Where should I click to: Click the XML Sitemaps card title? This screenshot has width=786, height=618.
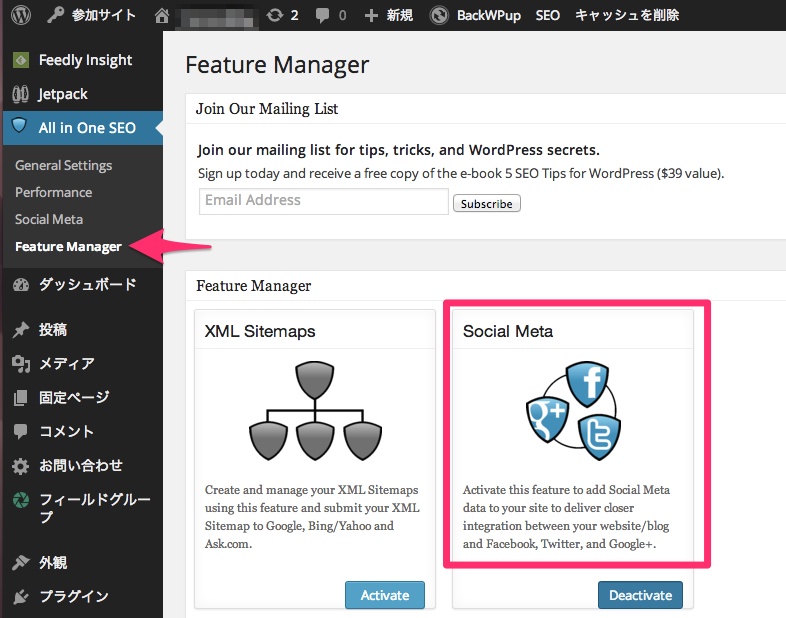point(260,331)
